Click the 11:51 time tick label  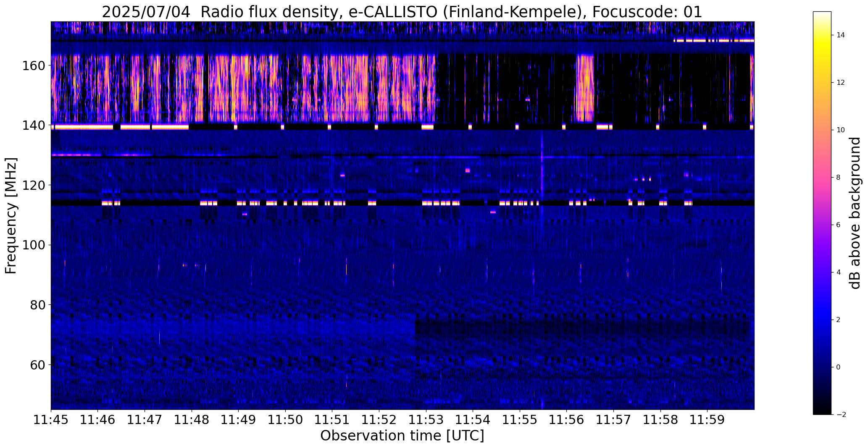(332, 420)
